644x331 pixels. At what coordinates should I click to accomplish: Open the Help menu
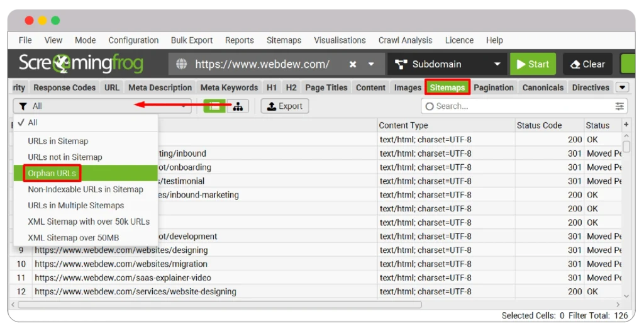pos(494,40)
